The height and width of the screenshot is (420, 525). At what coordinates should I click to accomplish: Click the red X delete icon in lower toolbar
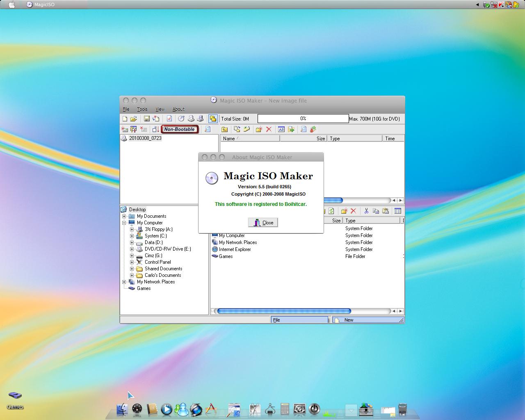point(353,211)
